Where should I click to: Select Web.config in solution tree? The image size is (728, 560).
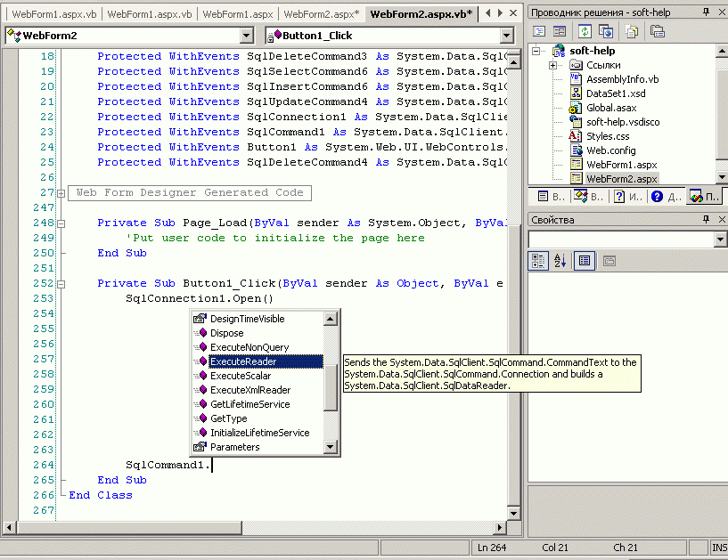pyautogui.click(x=611, y=150)
